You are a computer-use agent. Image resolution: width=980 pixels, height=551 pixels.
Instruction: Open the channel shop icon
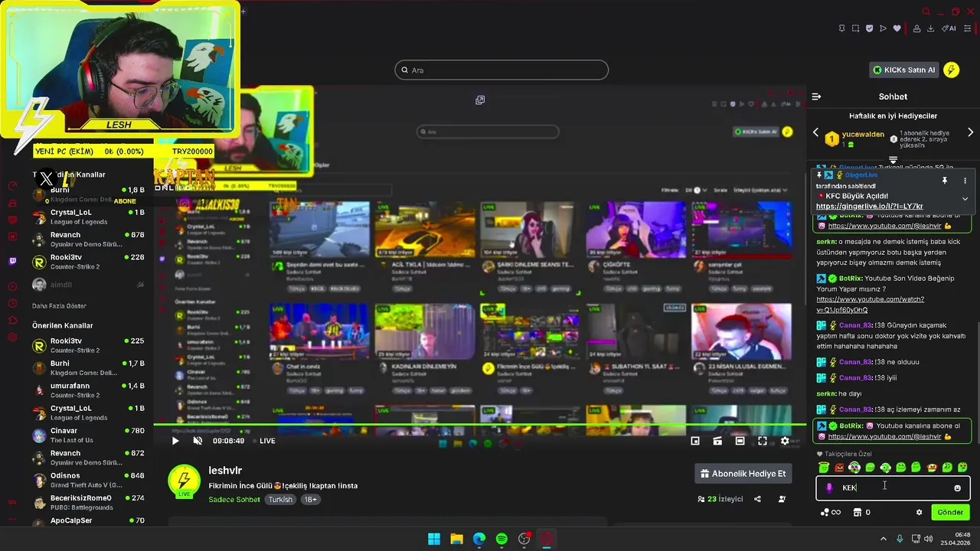tap(857, 513)
